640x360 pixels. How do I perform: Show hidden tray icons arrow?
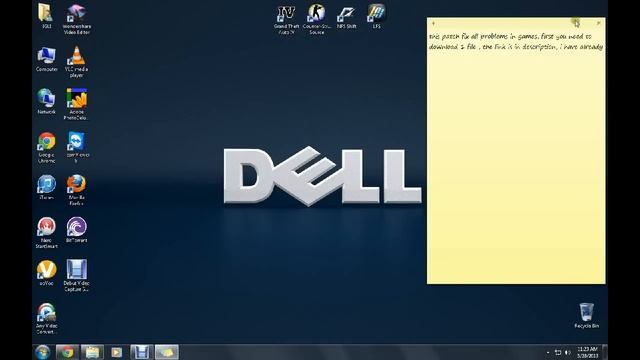[x=548, y=352]
